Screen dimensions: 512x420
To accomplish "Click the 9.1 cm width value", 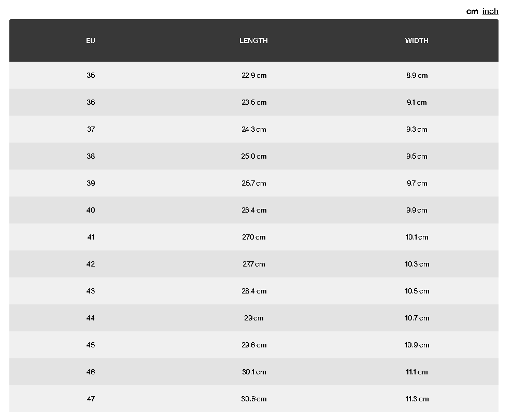I will (x=417, y=102).
